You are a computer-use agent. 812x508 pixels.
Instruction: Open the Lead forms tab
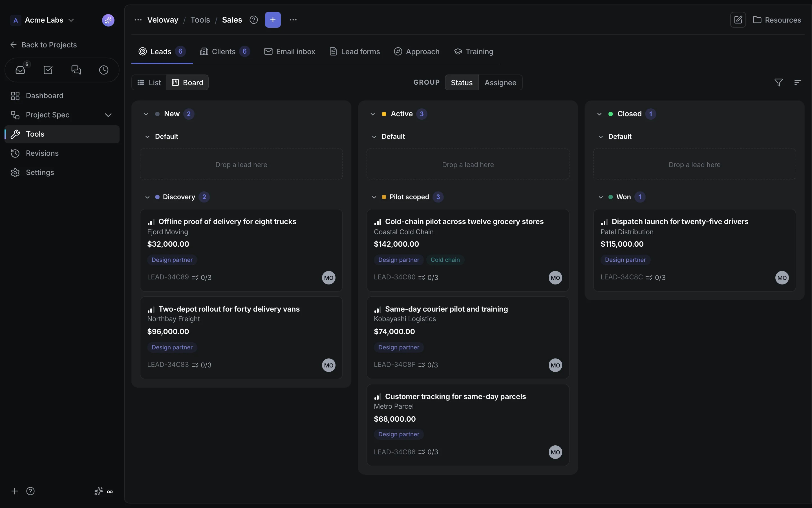tap(355, 51)
